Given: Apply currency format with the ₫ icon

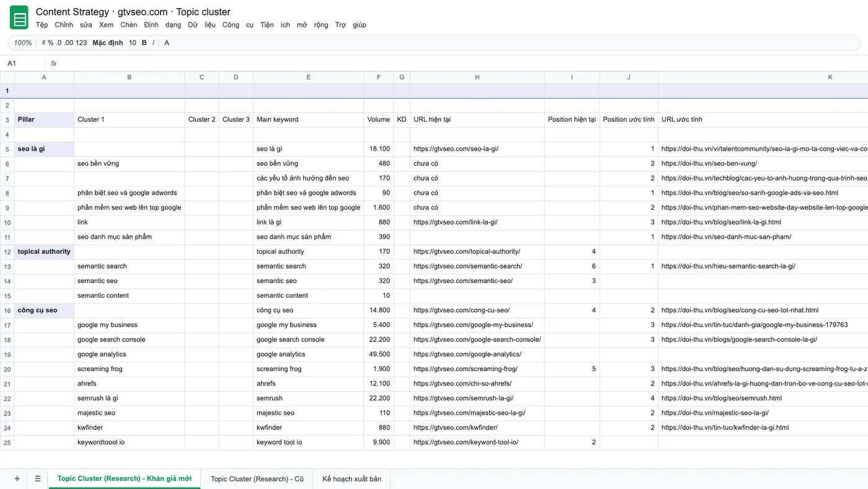Looking at the screenshot, I should click(44, 43).
